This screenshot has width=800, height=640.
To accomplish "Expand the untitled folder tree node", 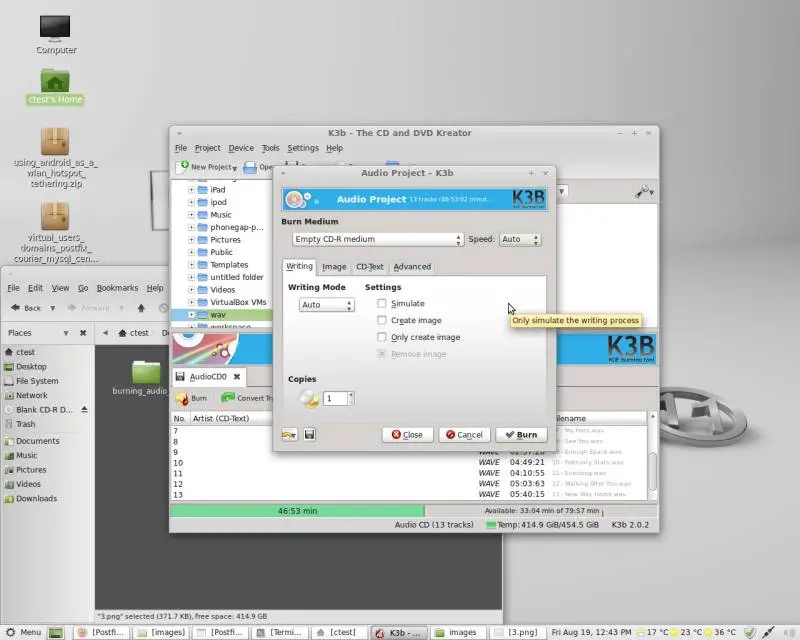I will click(x=191, y=277).
